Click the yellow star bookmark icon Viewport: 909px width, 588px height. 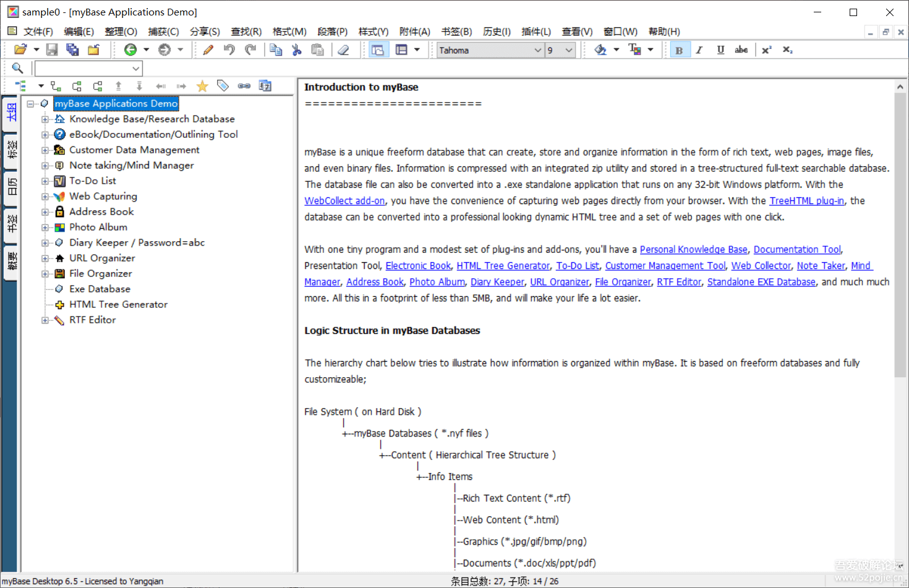tap(202, 86)
